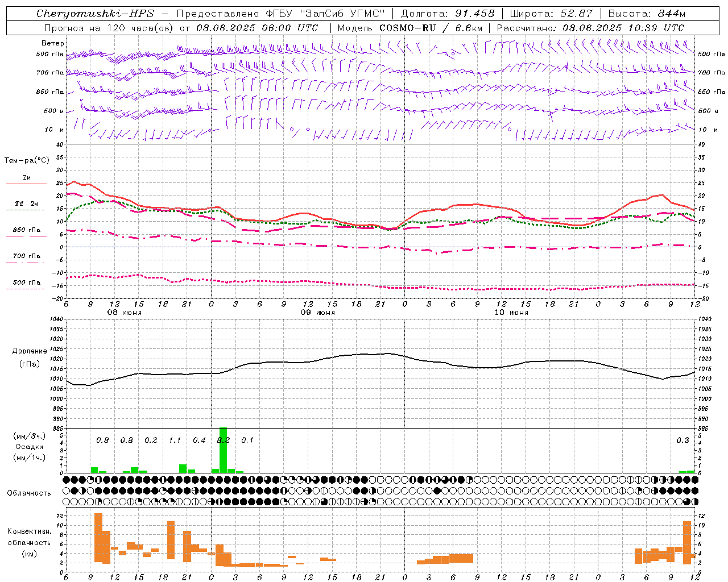This screenshot has width=728, height=582.
Task: Click the dotted line sample under the "500 гПа" temperature legend
Action: tap(26, 289)
